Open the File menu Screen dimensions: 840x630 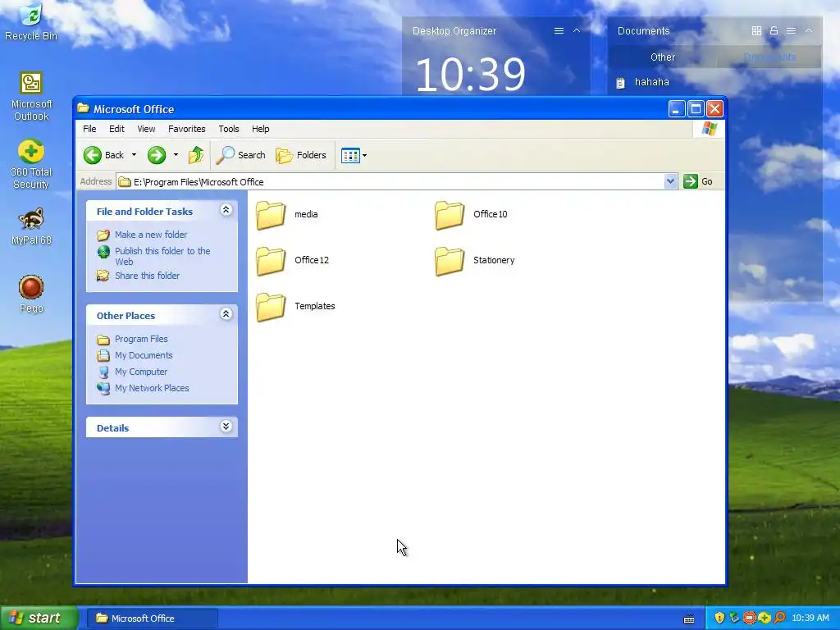click(89, 129)
